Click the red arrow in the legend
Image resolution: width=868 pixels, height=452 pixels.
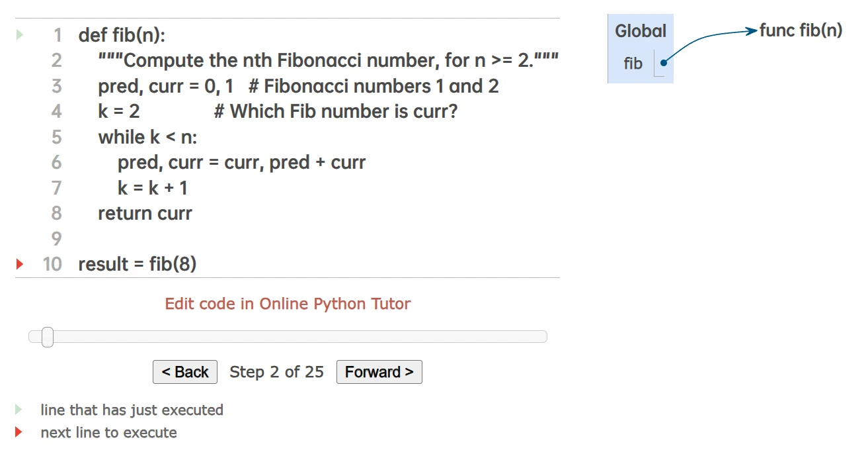[x=19, y=432]
